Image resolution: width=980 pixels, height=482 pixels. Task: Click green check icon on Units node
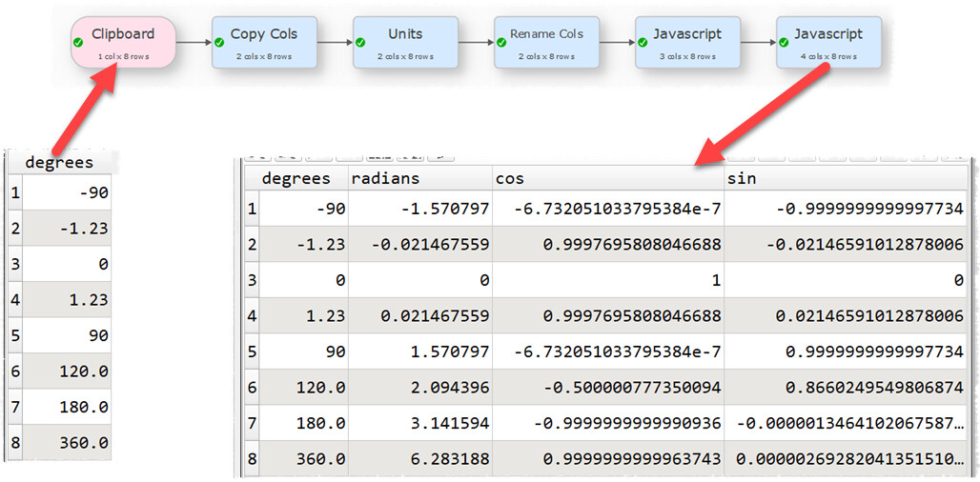(x=360, y=43)
